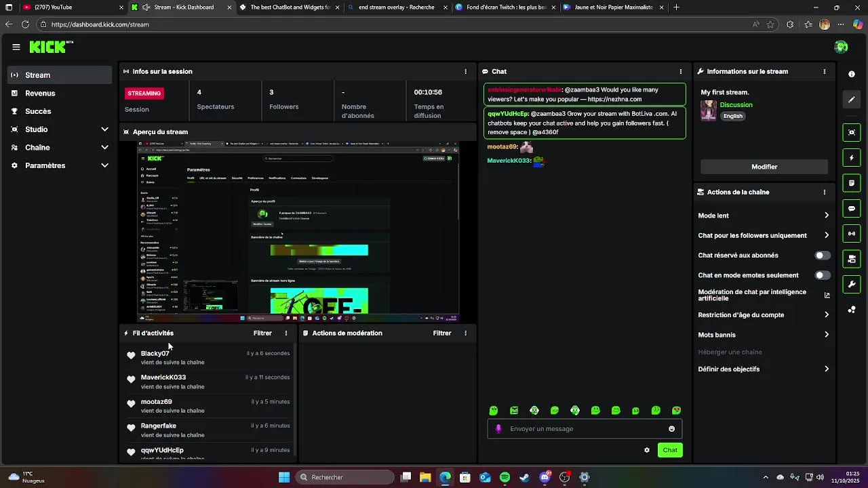
Task: Click username MaverickK033 in chat
Action: coord(509,161)
